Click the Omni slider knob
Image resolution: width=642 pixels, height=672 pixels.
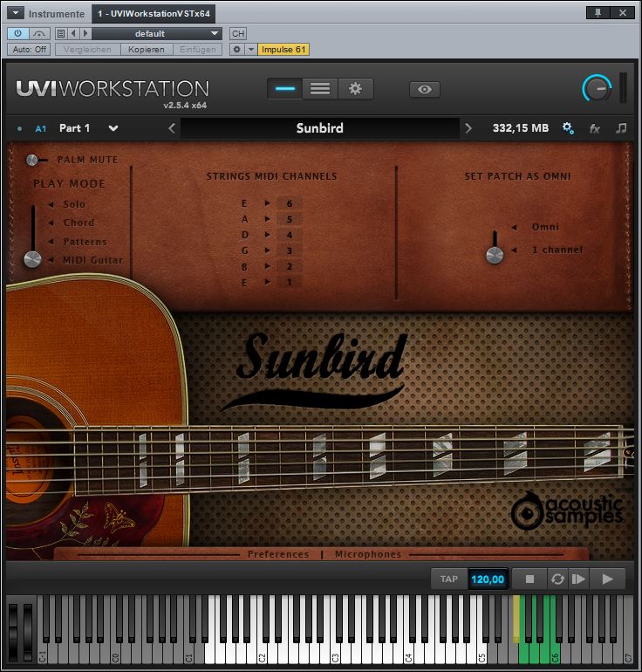pos(495,256)
